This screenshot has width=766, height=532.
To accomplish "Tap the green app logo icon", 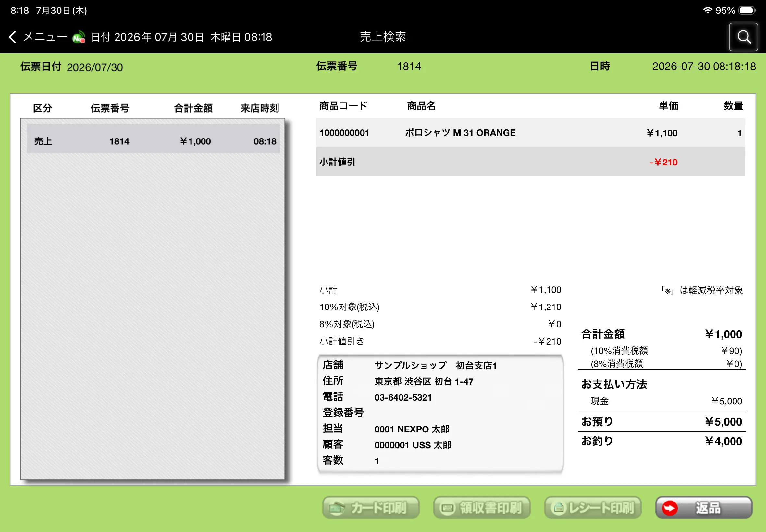I will [79, 37].
